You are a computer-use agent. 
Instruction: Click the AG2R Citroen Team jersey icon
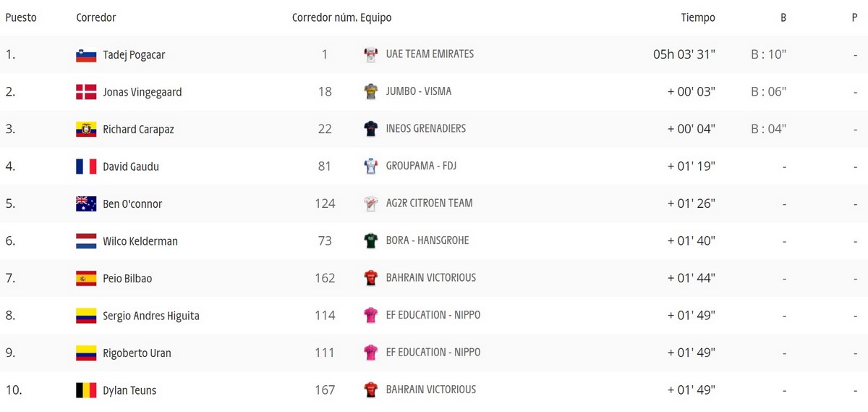370,203
